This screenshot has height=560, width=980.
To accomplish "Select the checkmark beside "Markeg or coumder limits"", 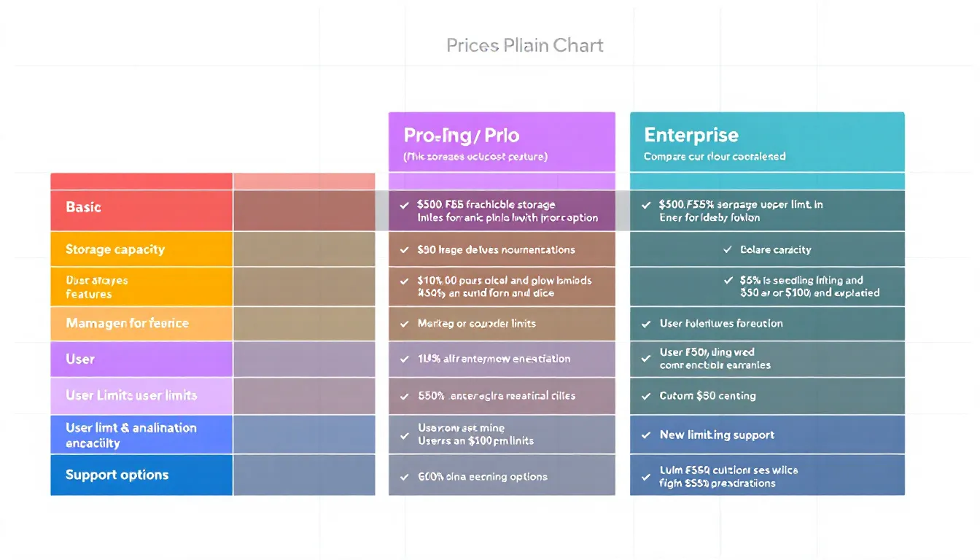I will click(405, 324).
